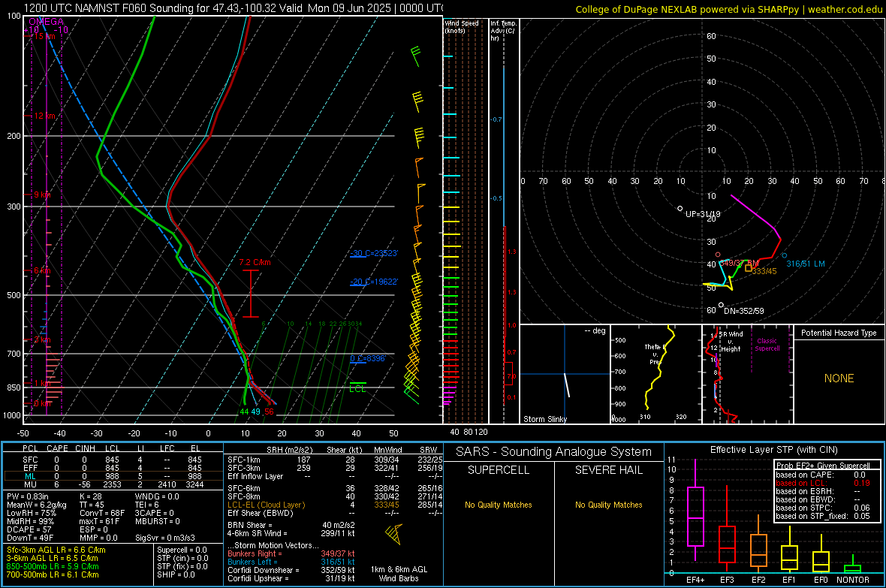Click the 'SFC-6km' kinematics row label
This screenshot has height=588, width=886.
click(x=243, y=488)
